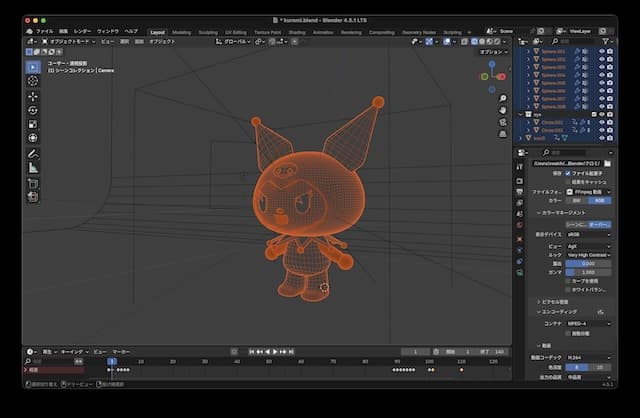Toggle the カーブを使用 checkbox
The width and height of the screenshot is (640, 418).
(568, 281)
